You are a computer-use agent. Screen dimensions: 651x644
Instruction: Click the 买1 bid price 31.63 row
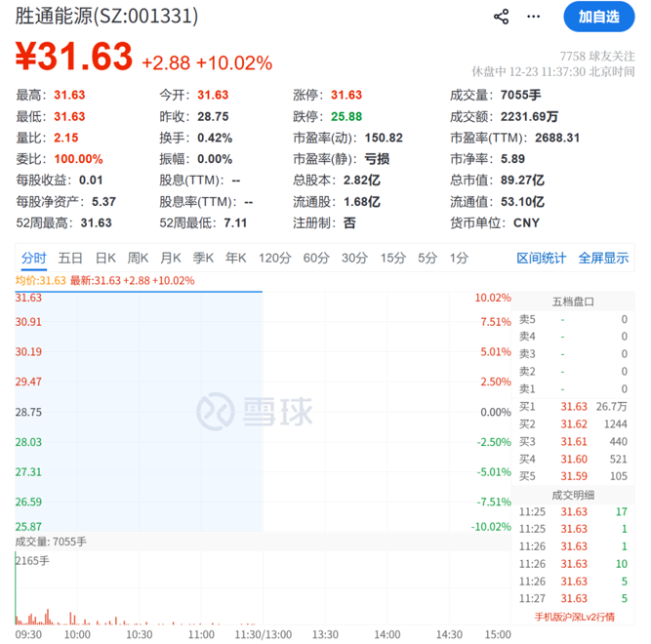[574, 406]
